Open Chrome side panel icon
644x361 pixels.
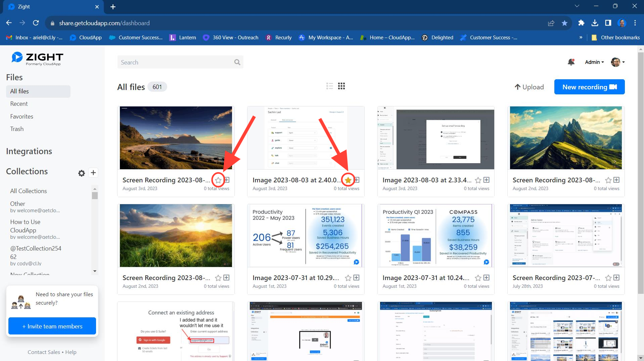(608, 23)
